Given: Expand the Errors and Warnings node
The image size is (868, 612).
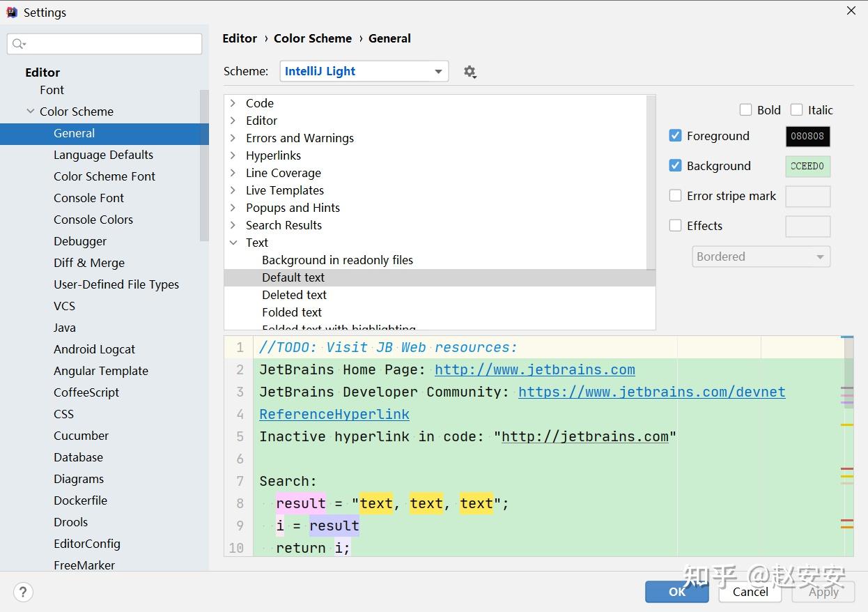Looking at the screenshot, I should pos(233,138).
